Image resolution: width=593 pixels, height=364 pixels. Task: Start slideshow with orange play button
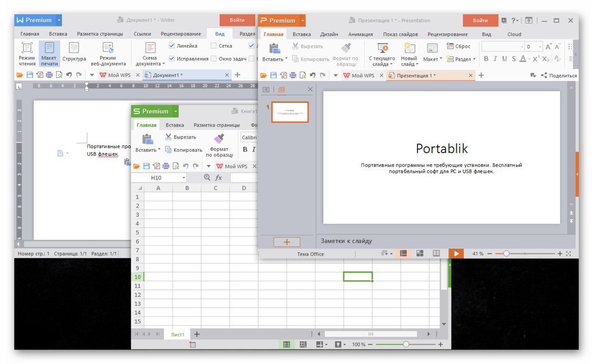point(456,254)
